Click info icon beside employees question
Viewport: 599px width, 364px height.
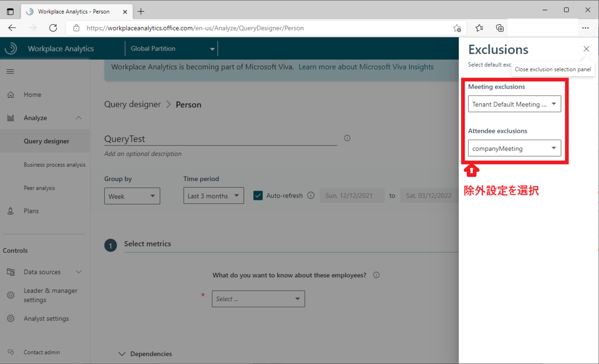(376, 275)
